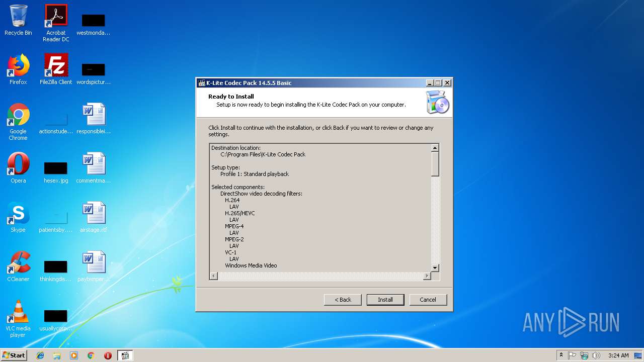This screenshot has width=644, height=362.
Task: Launch the Firefox desktop shortcut
Action: [x=18, y=69]
